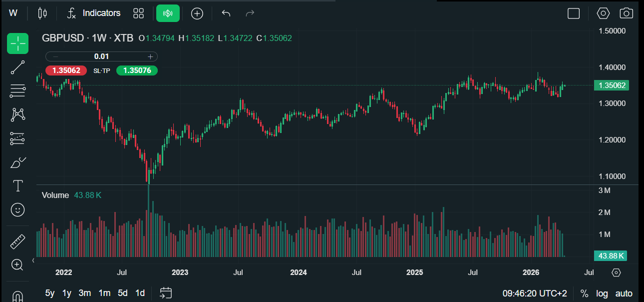This screenshot has height=302, width=644.
Task: Toggle auto scale for price axis
Action: (624, 293)
